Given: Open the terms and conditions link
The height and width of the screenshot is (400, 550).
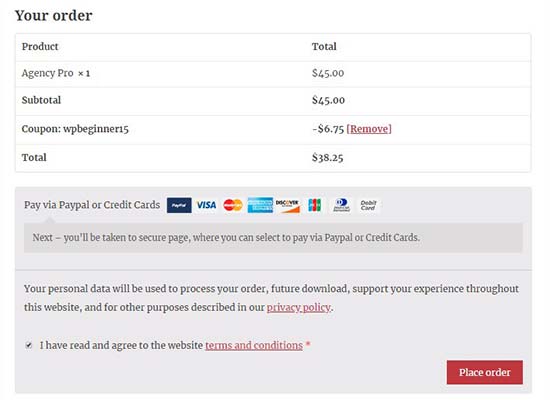Looking at the screenshot, I should 254,345.
